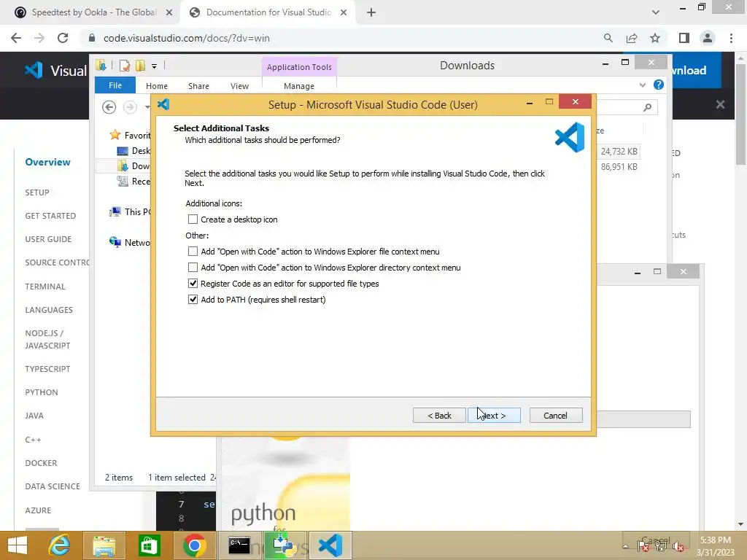The image size is (747, 560).
Task: Open the PYTHON docs section
Action: (42, 392)
